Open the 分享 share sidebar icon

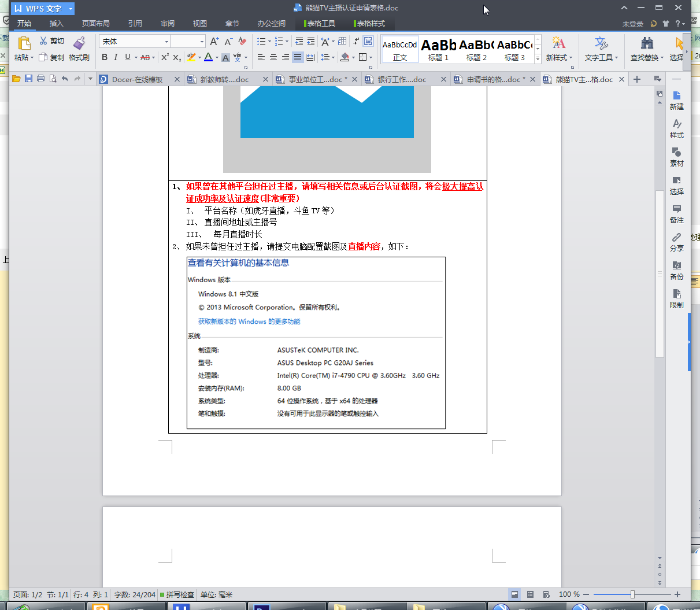point(677,242)
